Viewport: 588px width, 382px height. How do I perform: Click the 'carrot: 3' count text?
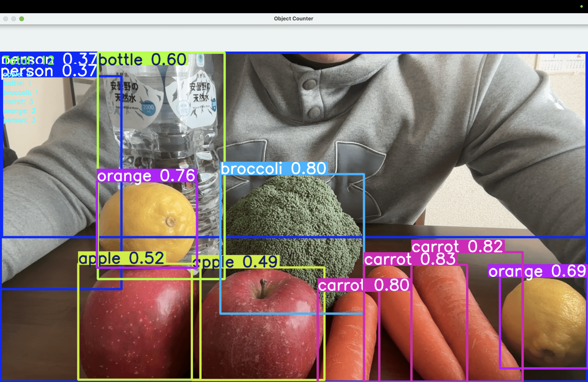coord(18,102)
